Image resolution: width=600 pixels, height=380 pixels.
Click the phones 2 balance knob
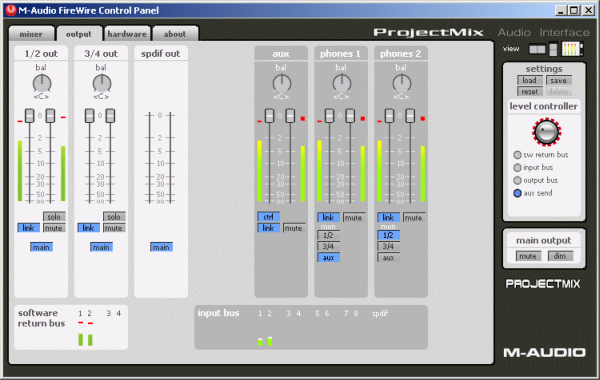tap(401, 83)
